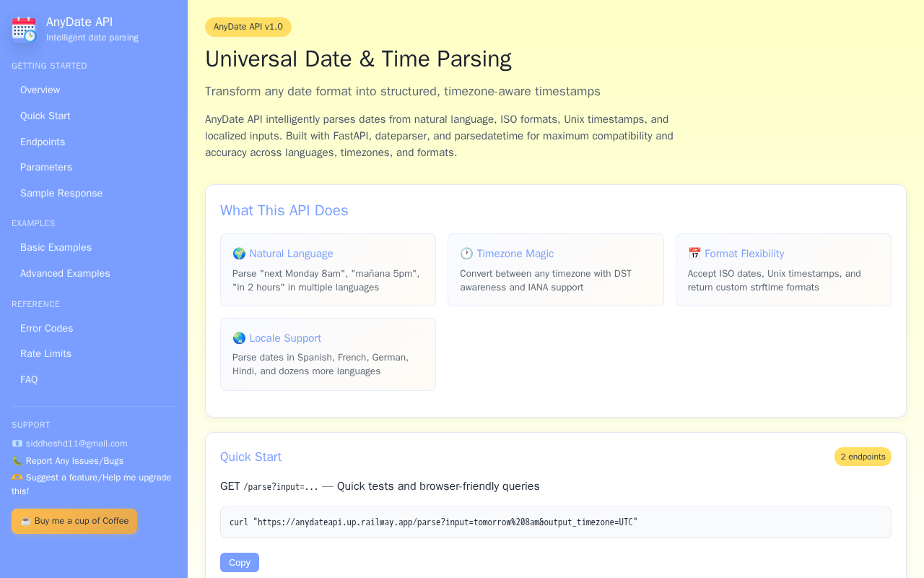Click the calendar icon beside Format Flexibility
Viewport: 924px width, 578px height.
(694, 254)
